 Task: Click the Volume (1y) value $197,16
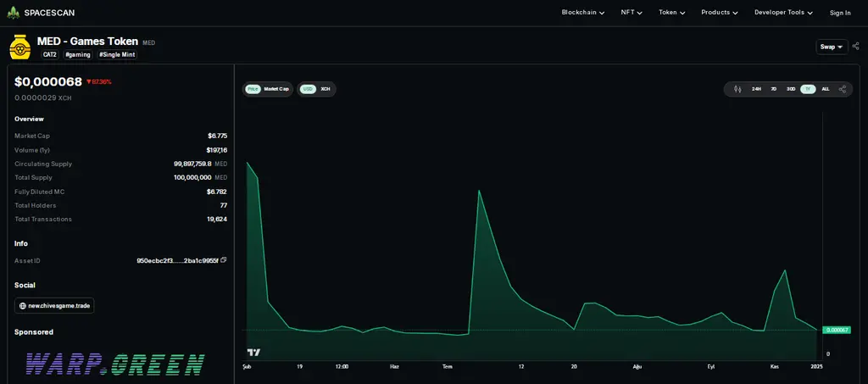tap(216, 150)
